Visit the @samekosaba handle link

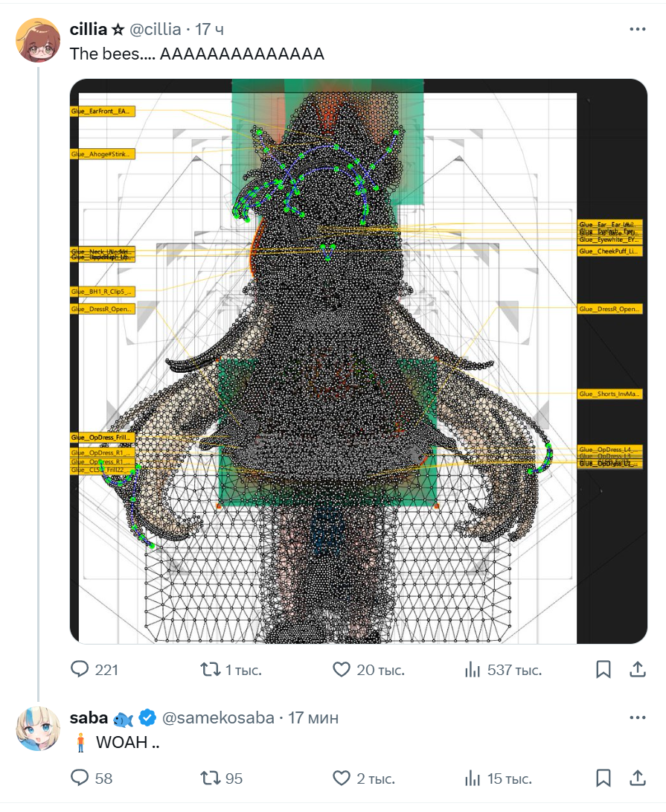pos(218,717)
